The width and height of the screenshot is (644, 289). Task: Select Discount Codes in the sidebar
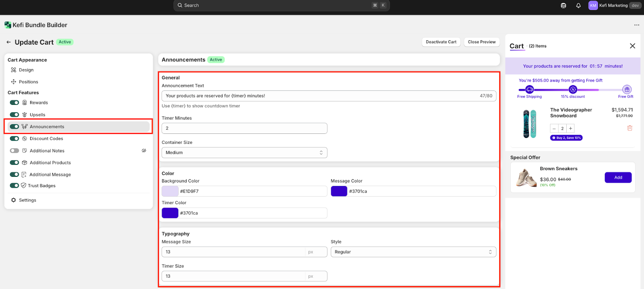pyautogui.click(x=46, y=139)
